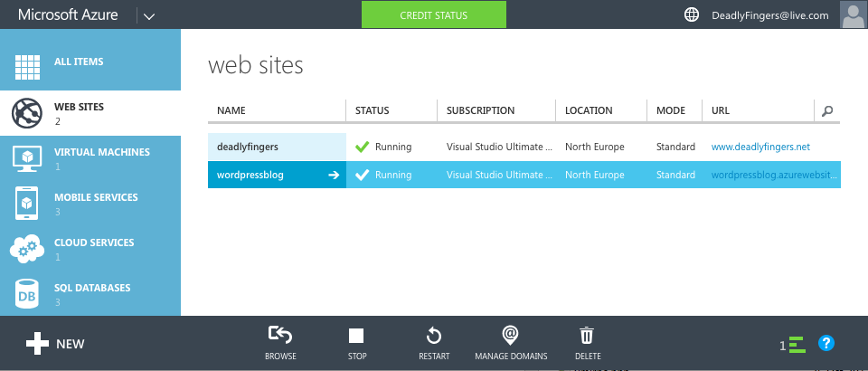Open the www.deadlyfingers.net link

pyautogui.click(x=760, y=147)
